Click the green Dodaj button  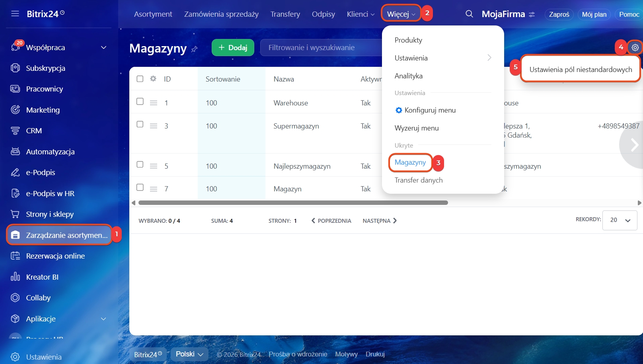click(x=233, y=48)
